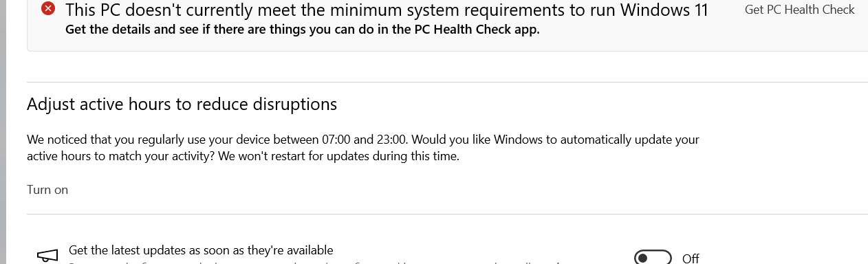Click the Off label next to toggle
868x264 pixels.
tap(691, 258)
